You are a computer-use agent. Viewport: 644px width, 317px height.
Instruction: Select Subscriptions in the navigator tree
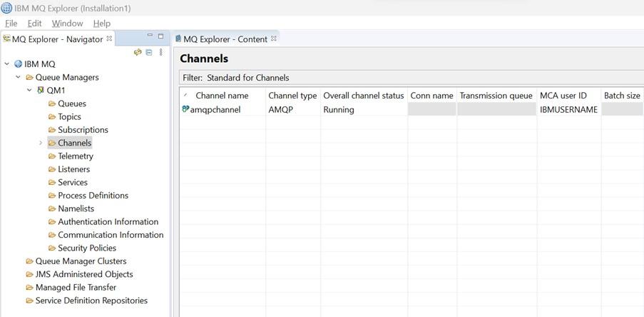83,130
